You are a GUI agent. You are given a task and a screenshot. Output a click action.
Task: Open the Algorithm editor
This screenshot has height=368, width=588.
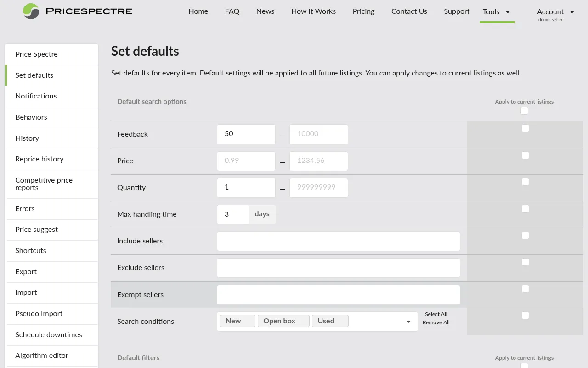(42, 356)
